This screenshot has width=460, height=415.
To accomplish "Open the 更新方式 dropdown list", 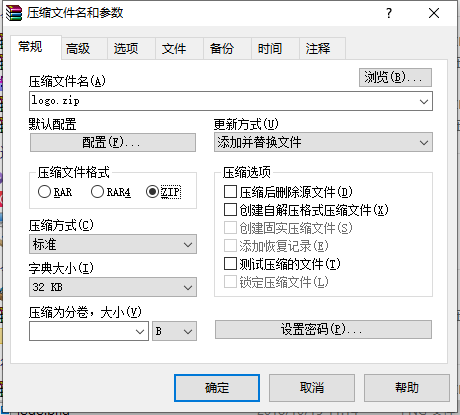I will click(424, 143).
